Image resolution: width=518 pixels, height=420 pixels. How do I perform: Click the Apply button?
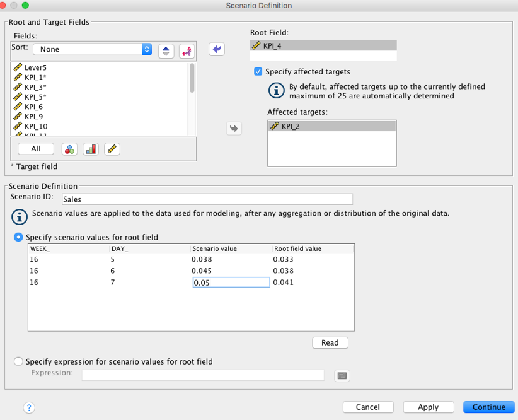[429, 407]
